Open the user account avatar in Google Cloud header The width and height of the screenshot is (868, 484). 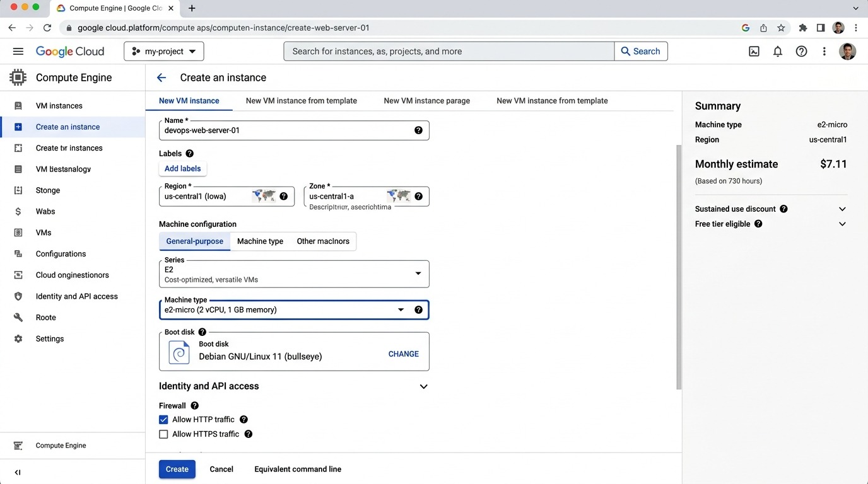pos(847,52)
